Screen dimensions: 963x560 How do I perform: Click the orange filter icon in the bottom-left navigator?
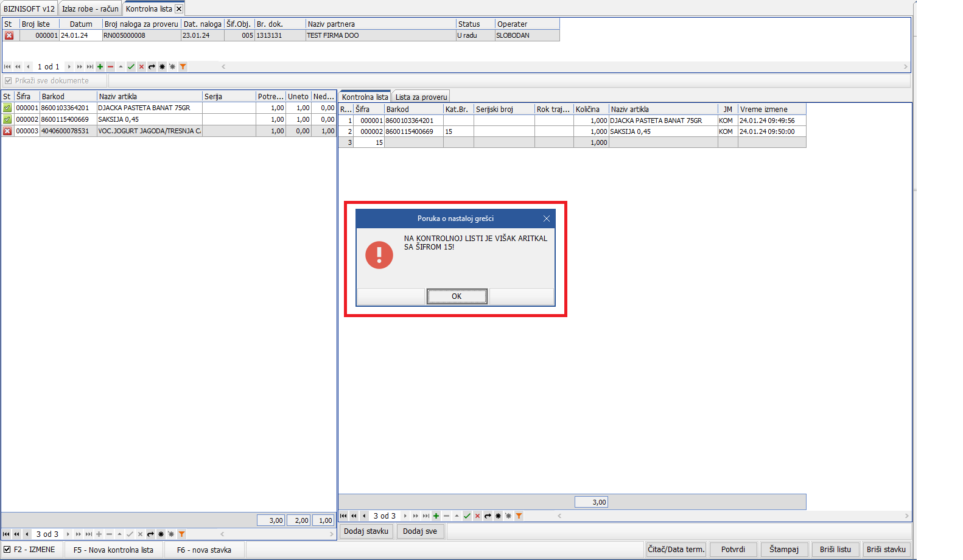(181, 534)
